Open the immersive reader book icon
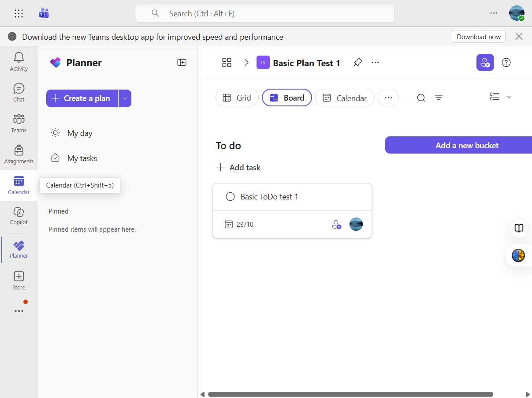The image size is (532, 398). click(x=519, y=228)
